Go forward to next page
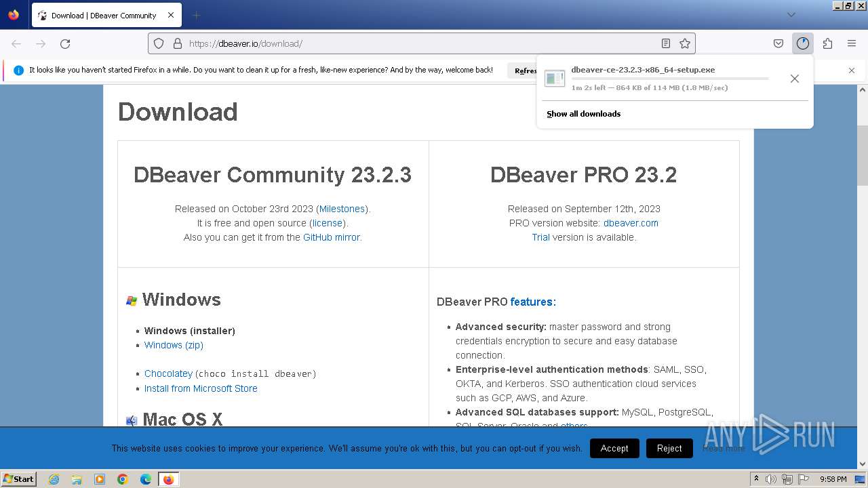 [x=41, y=43]
